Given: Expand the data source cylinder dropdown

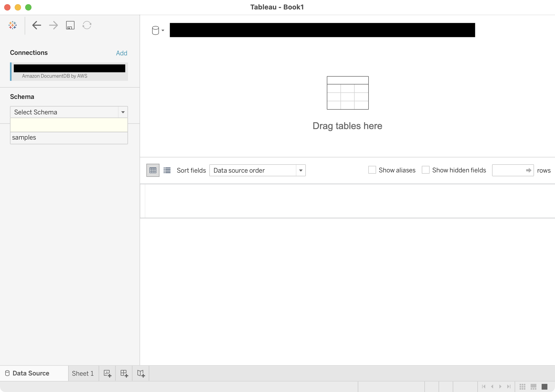Looking at the screenshot, I should [158, 30].
